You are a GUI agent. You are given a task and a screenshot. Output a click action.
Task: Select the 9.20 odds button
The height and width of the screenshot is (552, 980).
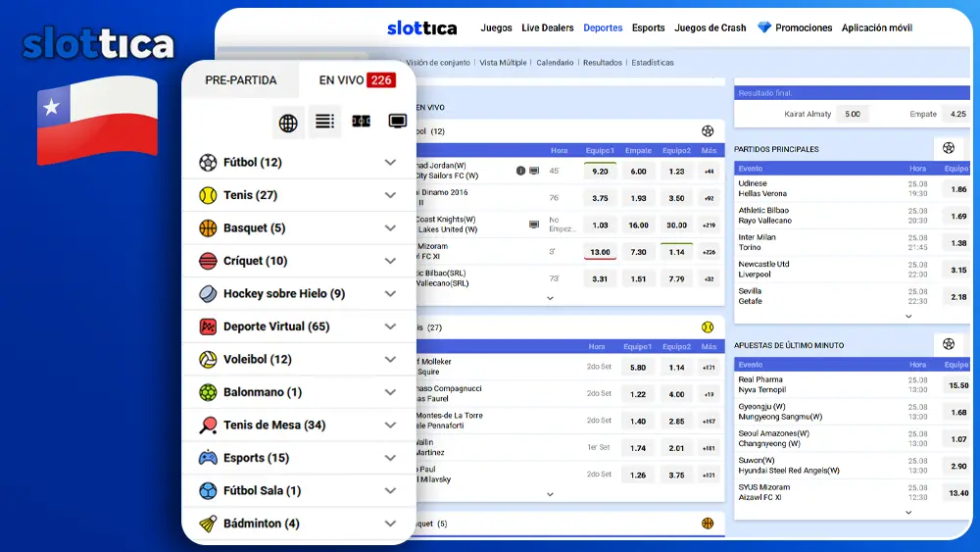tap(600, 171)
